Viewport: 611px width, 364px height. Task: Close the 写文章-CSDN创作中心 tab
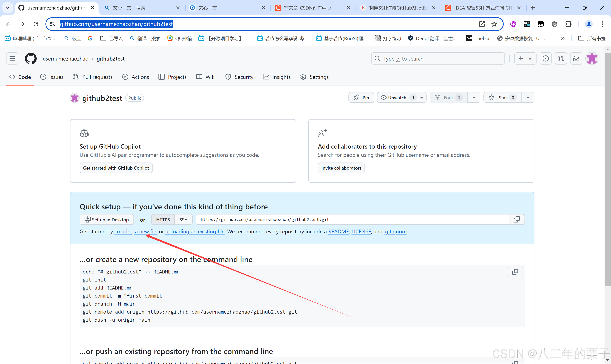[349, 8]
